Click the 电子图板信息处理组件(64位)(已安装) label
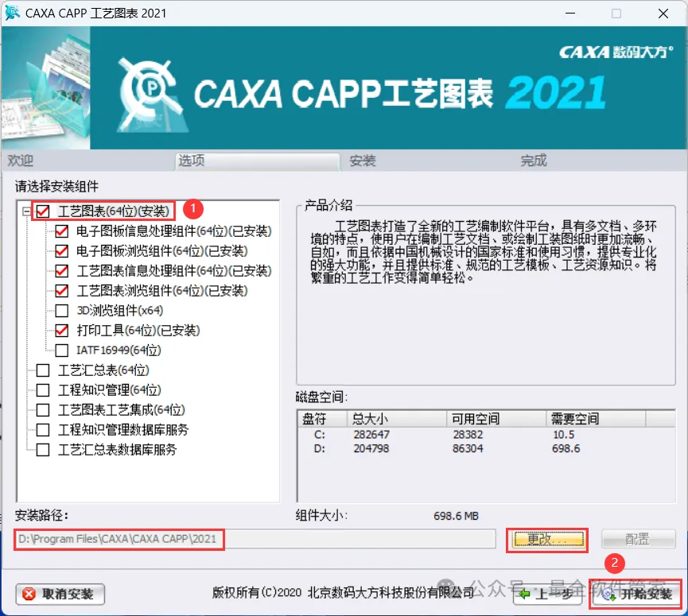The height and width of the screenshot is (616, 688). pos(174,231)
